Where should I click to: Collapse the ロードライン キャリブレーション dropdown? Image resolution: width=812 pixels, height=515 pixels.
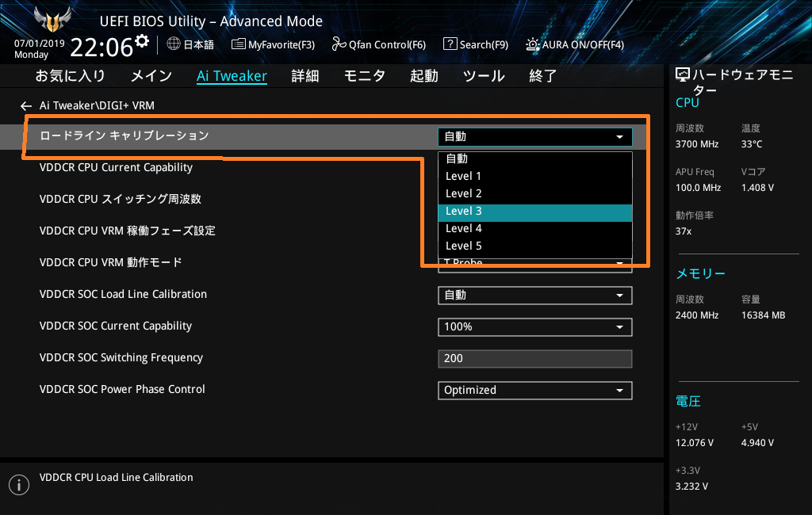point(535,137)
